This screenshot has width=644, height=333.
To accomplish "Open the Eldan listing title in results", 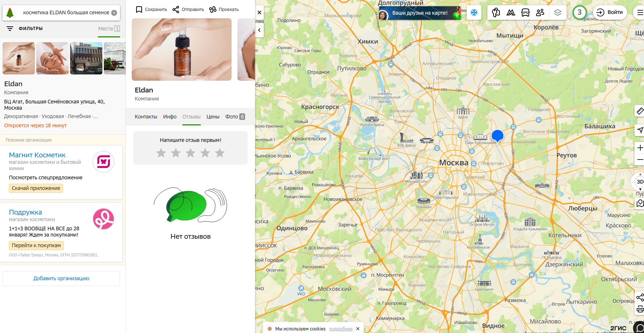I will [x=13, y=84].
